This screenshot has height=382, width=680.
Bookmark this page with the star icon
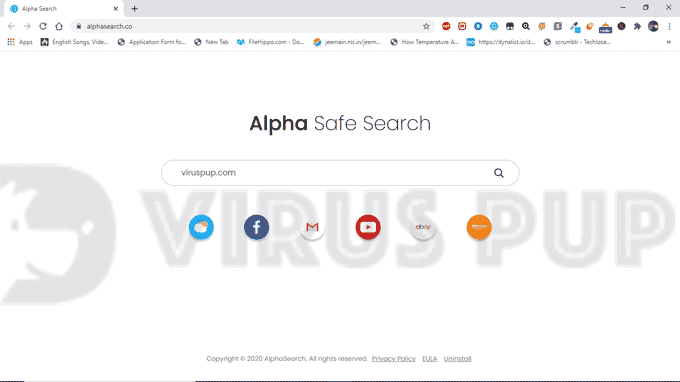pyautogui.click(x=426, y=26)
